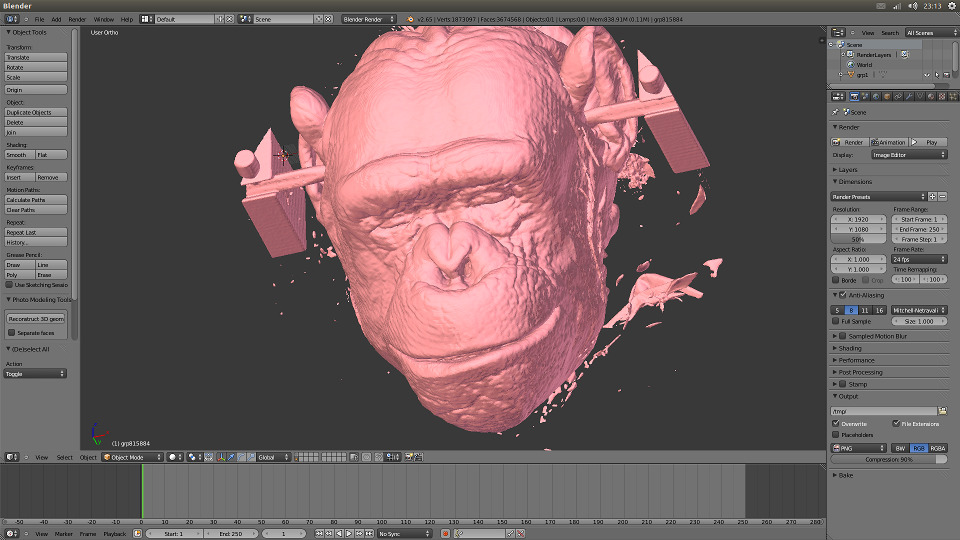Open the Global orientation dropdown
Image resolution: width=960 pixels, height=540 pixels.
point(274,457)
